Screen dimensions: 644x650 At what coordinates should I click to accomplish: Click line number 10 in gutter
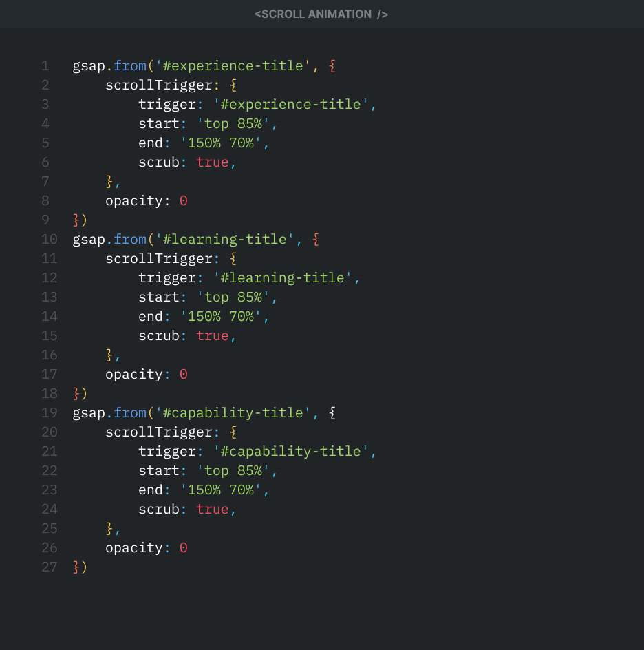click(x=50, y=240)
